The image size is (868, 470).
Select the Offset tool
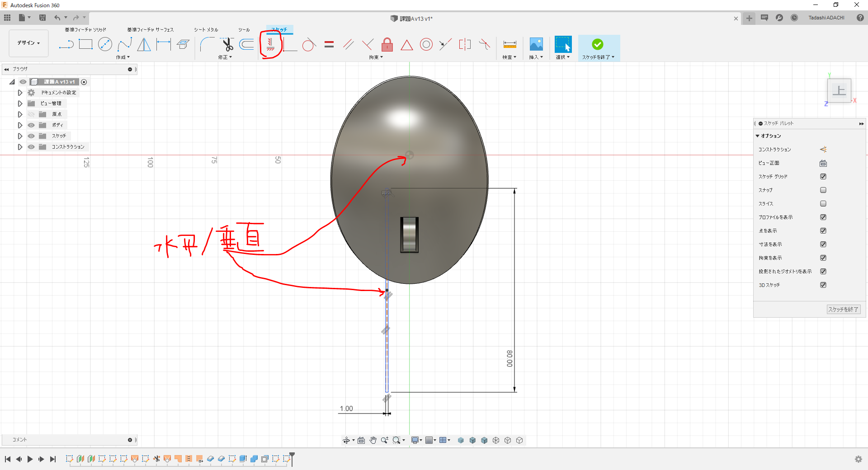246,44
